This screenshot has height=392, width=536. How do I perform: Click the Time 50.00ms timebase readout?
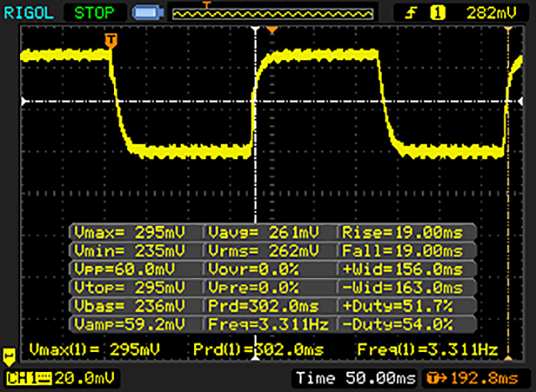coord(356,379)
